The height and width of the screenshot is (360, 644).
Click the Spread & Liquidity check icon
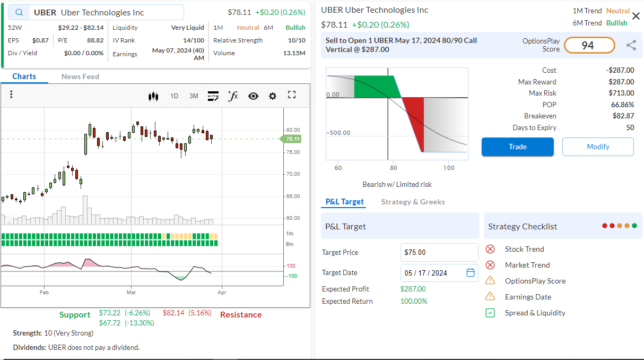[490, 313]
